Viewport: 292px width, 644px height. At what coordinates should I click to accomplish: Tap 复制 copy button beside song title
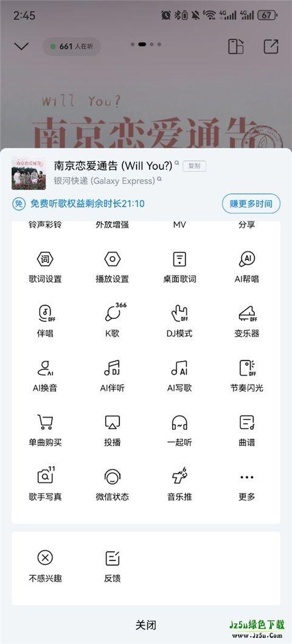pyautogui.click(x=194, y=166)
